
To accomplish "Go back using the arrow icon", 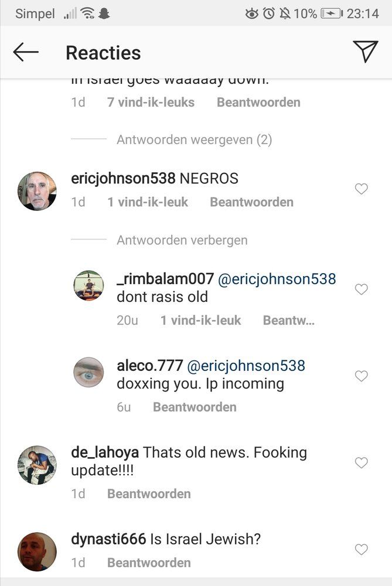I will coord(26,52).
